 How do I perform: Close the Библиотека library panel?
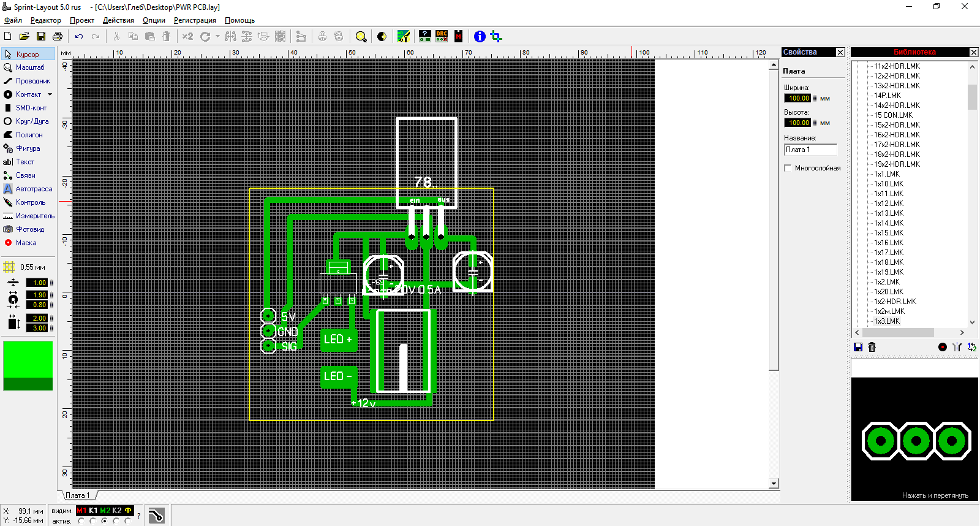973,52
